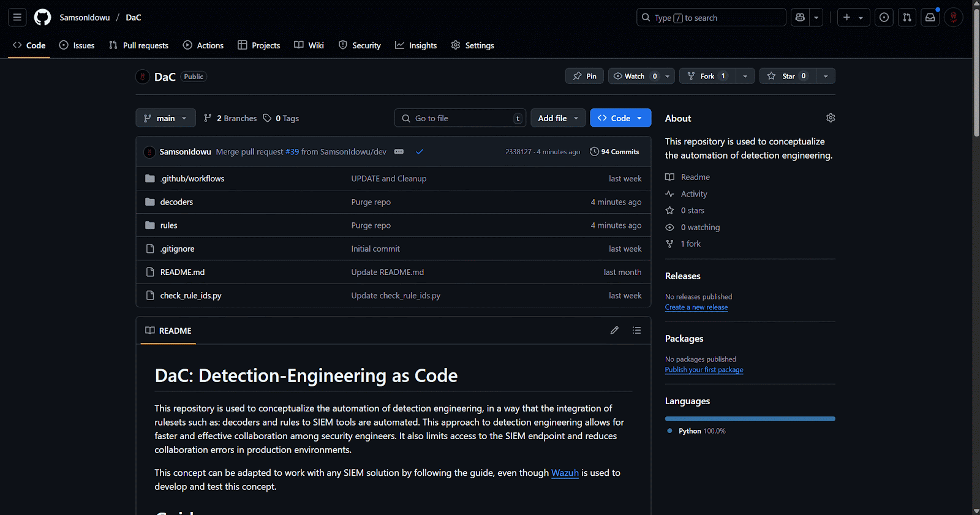Click the Type / to search box
Screen dimensions: 980x515
(711, 17)
